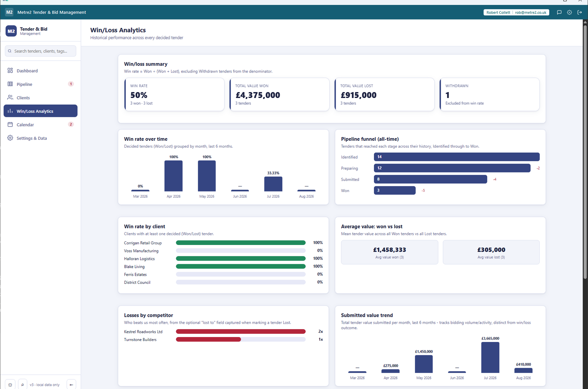The height and width of the screenshot is (389, 588).
Task: Click the Apr 2026 win rate bar
Action: click(x=174, y=176)
